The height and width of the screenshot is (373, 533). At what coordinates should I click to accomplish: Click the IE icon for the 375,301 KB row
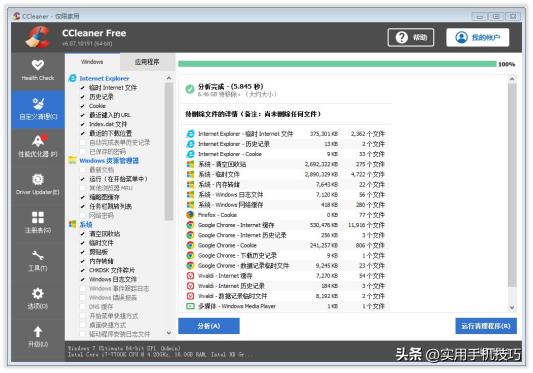point(190,134)
